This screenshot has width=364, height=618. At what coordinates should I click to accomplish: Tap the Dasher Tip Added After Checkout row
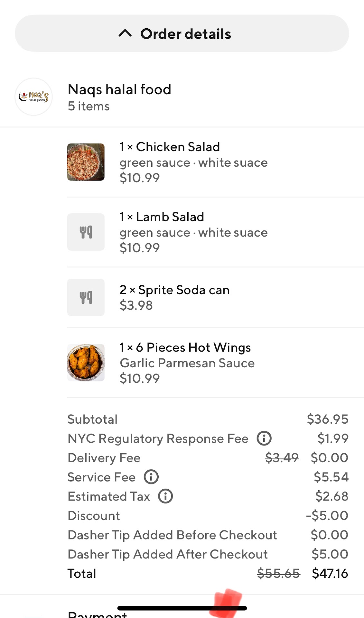point(168,554)
